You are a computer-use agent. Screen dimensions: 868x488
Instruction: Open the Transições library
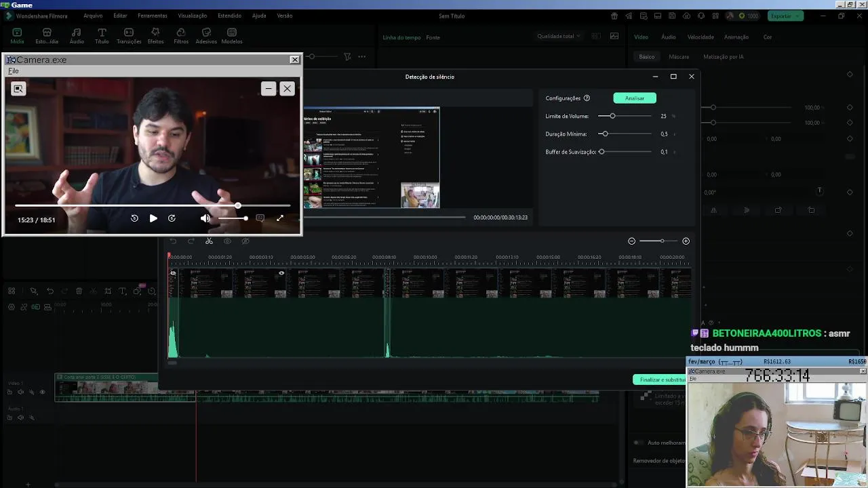tap(129, 36)
